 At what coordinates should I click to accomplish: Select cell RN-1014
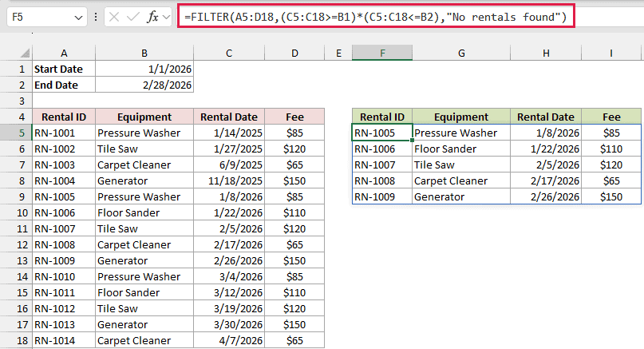[64, 340]
